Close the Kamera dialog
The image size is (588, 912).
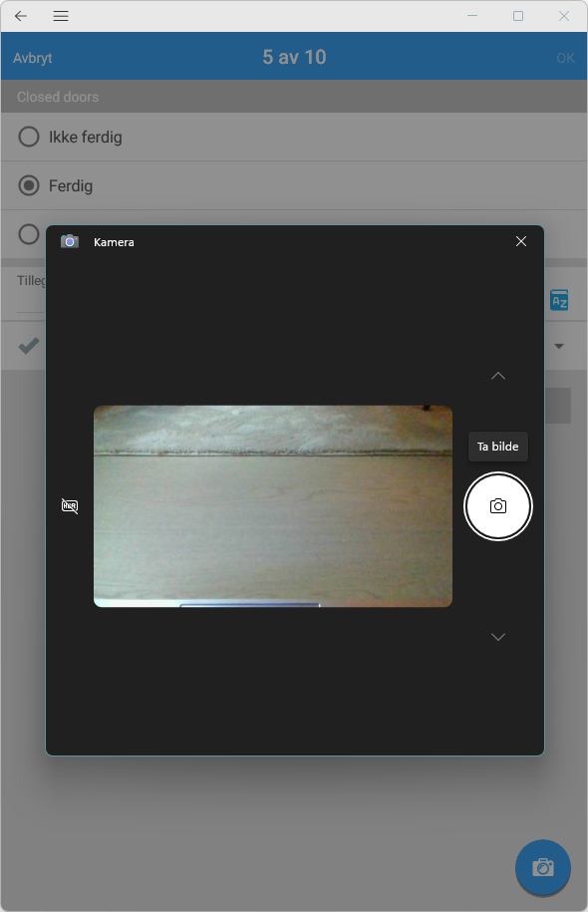(x=521, y=241)
